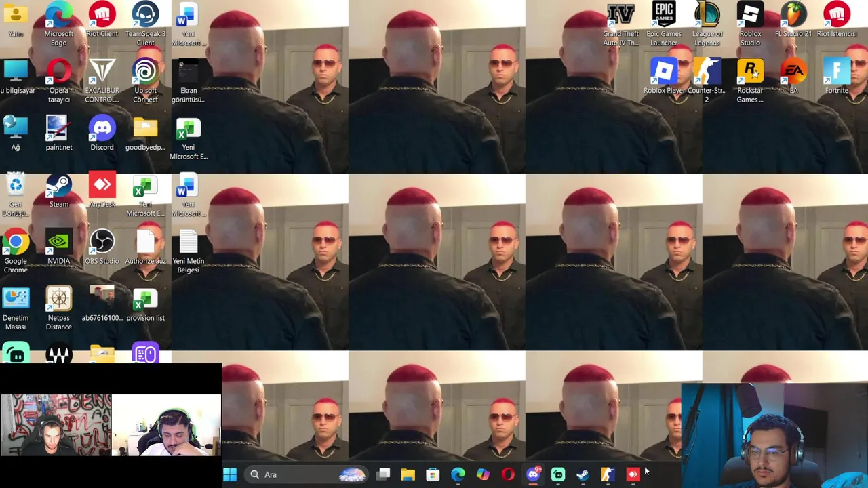The width and height of the screenshot is (868, 488).
Task: Launch Grand Theft Auto IV shortcut
Action: tap(620, 24)
